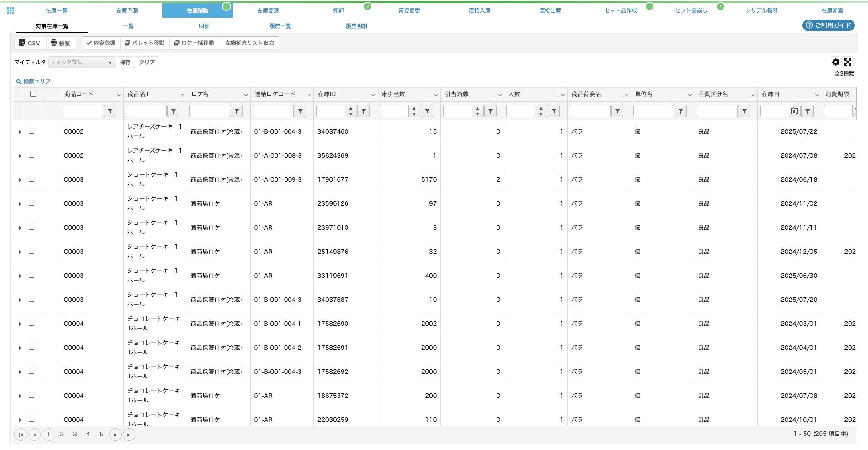This screenshot has width=868, height=450.
Task: Click filter icon for ロケ名 column
Action: point(237,111)
